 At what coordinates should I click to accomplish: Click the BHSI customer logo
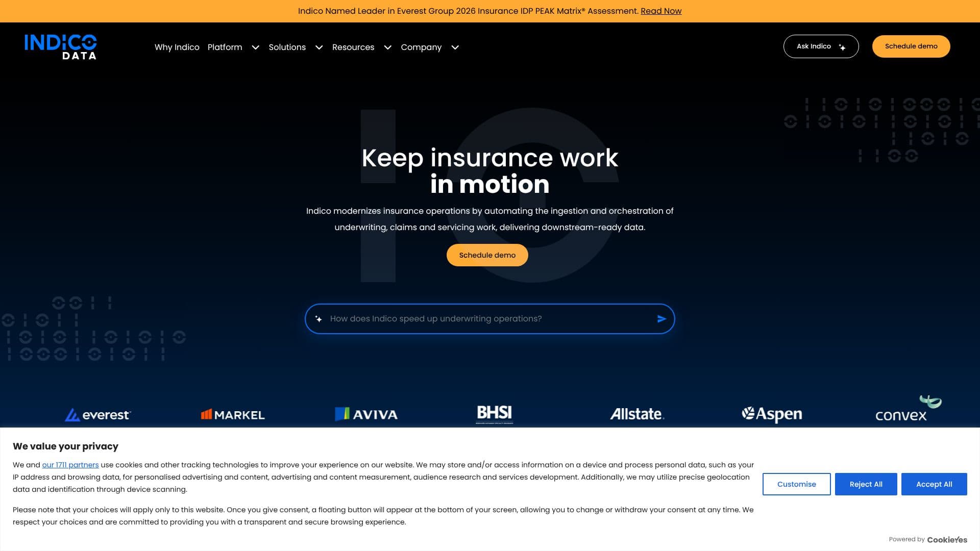(494, 414)
